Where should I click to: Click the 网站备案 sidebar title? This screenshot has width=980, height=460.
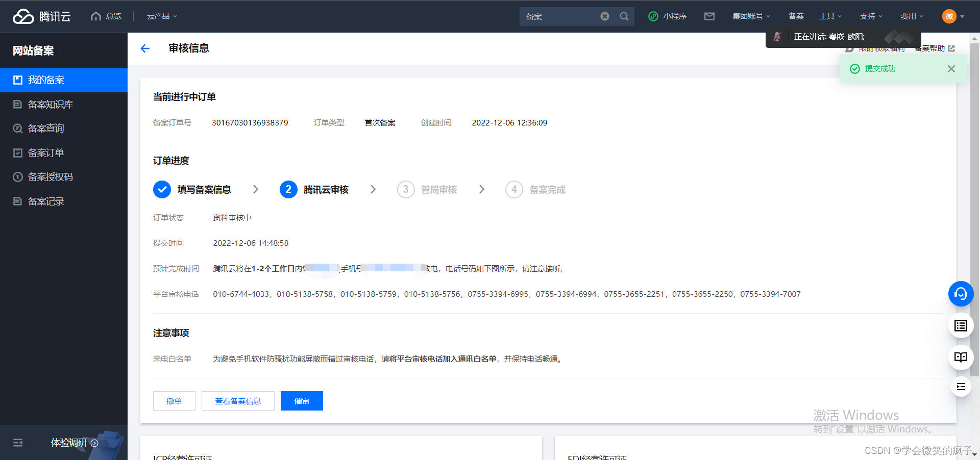tap(33, 50)
